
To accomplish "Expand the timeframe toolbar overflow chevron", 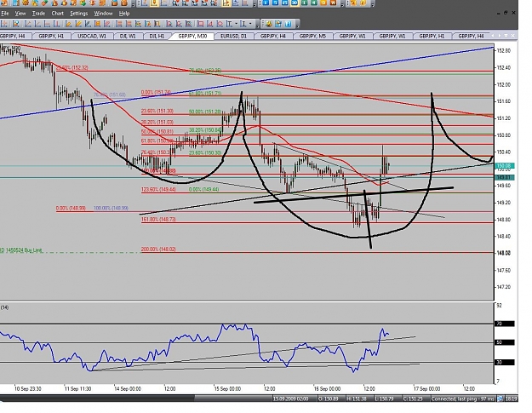I will pos(342,4).
